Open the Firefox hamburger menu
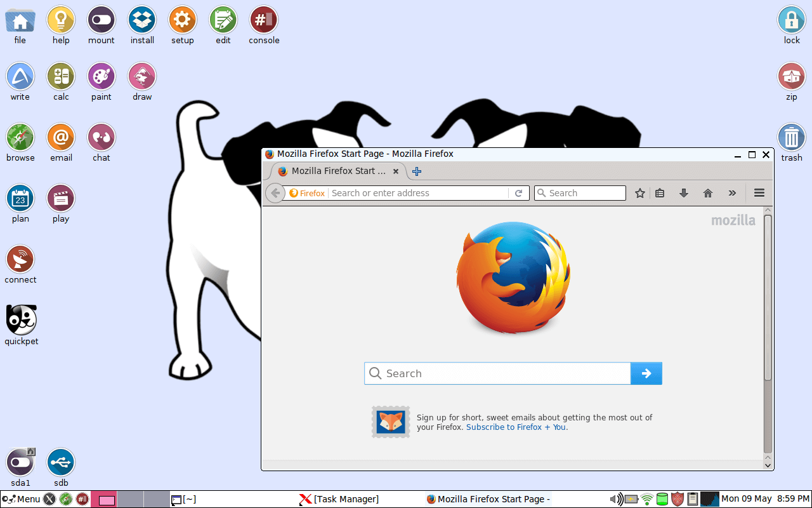 (759, 193)
